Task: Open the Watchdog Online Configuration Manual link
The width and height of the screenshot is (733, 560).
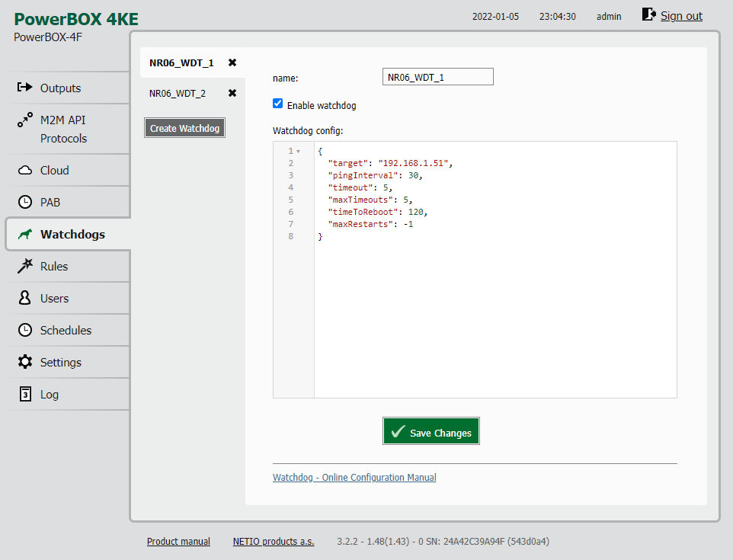Action: (x=354, y=478)
